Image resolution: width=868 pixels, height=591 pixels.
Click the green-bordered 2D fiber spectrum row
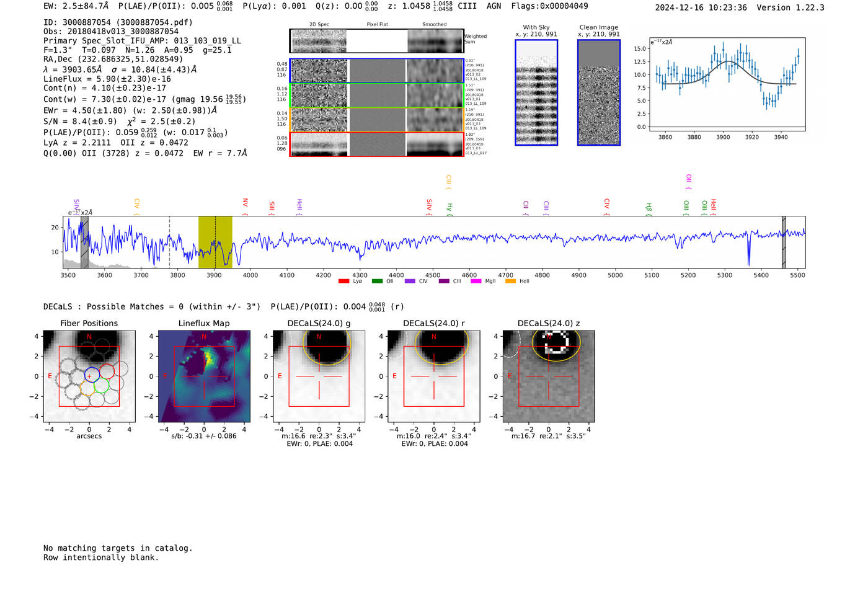click(x=376, y=96)
